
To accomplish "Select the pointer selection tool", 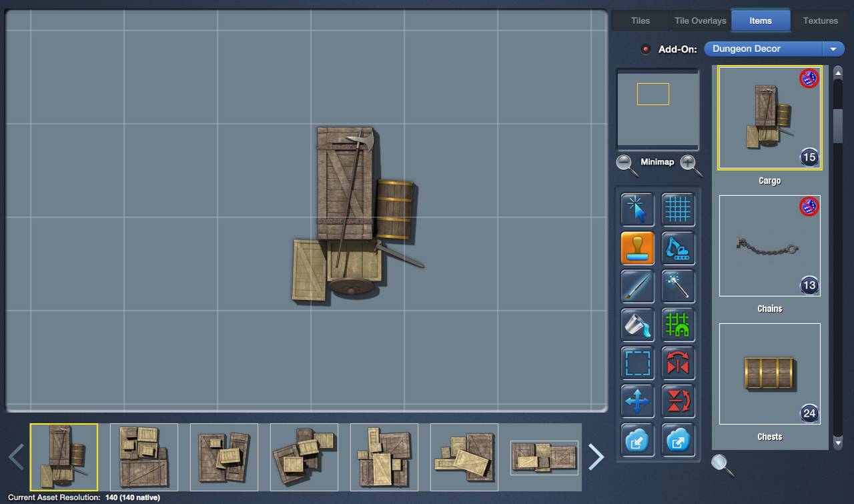I will point(637,209).
